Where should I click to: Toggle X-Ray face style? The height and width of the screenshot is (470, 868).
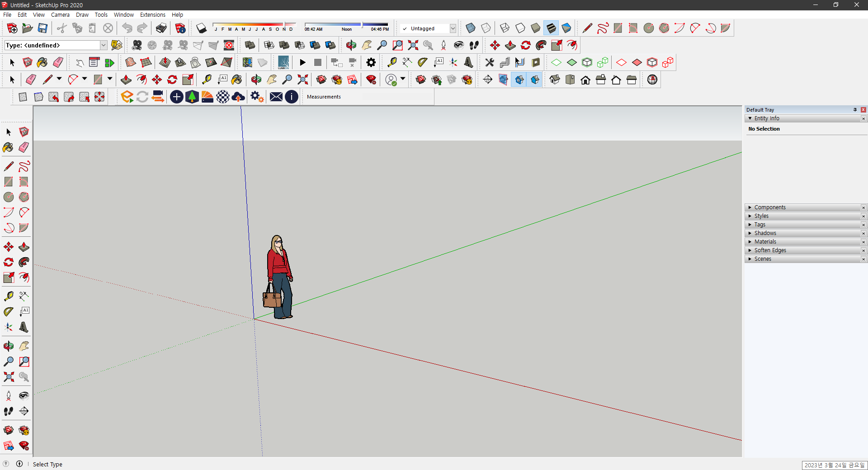(x=471, y=28)
